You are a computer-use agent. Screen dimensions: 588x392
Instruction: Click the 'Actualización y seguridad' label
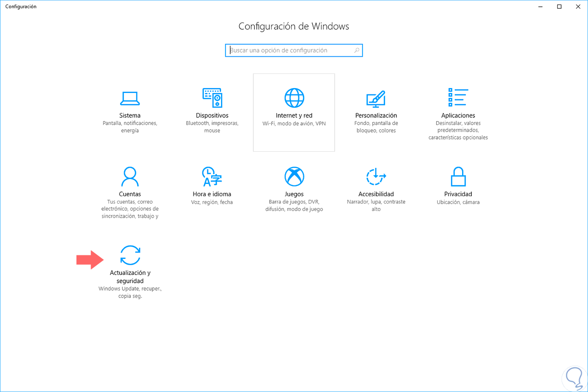coord(130,277)
